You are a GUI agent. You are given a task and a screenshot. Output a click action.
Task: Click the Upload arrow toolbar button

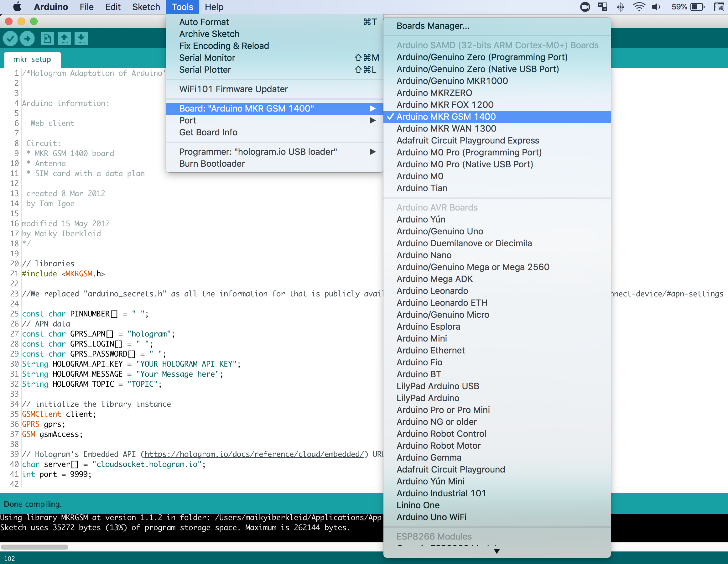pos(27,39)
